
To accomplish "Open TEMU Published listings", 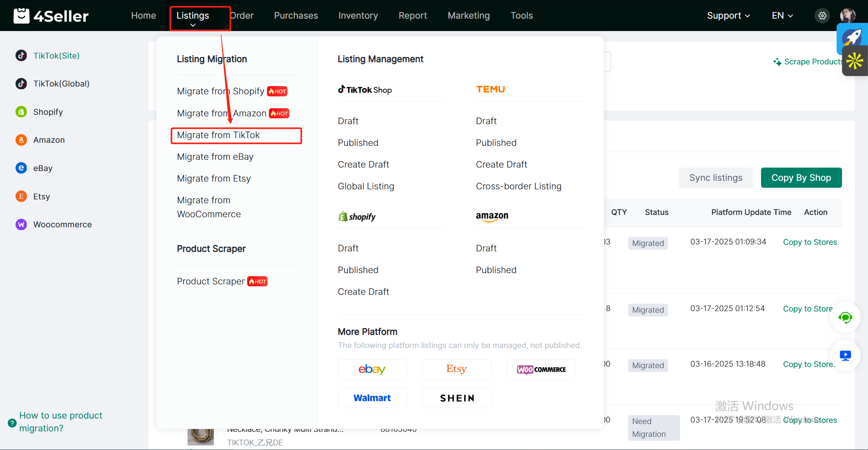I will [496, 143].
